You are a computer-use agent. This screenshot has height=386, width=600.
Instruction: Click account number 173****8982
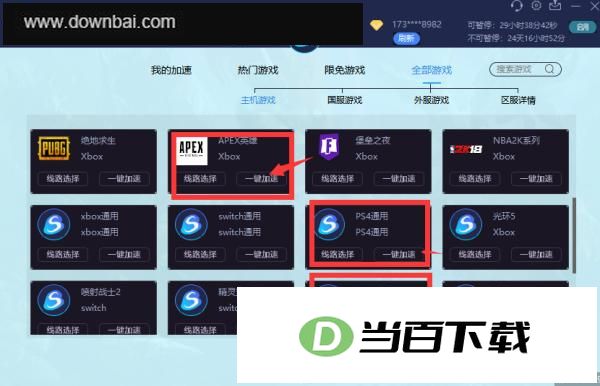(417, 24)
